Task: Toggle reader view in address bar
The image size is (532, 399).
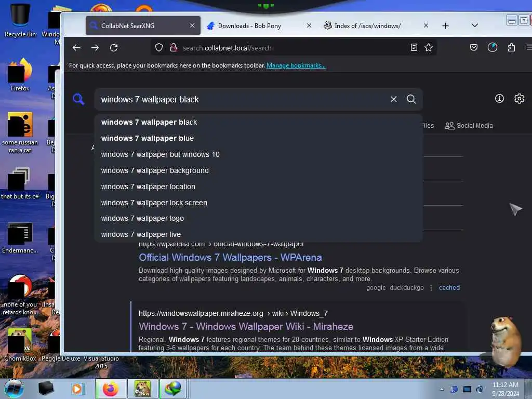Action: (x=414, y=47)
